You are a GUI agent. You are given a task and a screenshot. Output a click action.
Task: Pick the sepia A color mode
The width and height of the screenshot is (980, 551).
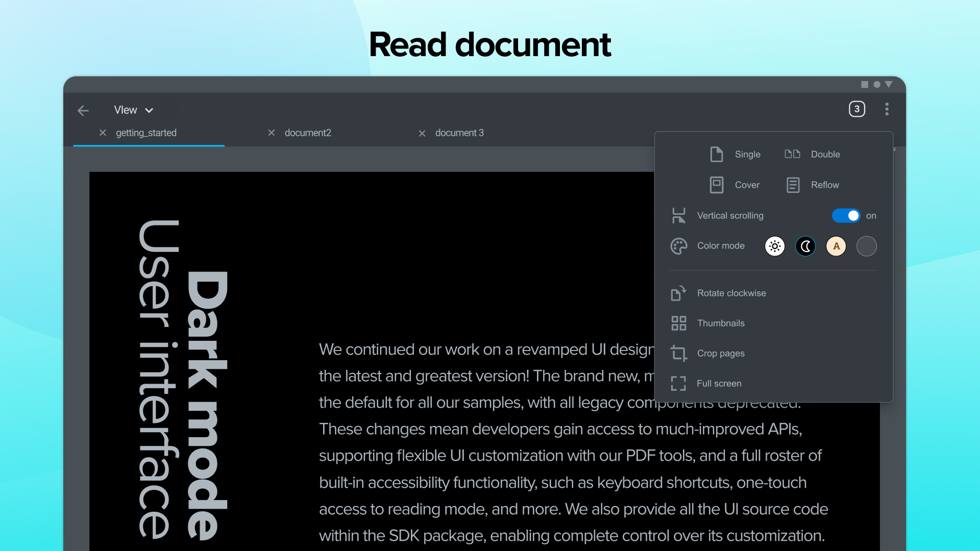(x=836, y=246)
